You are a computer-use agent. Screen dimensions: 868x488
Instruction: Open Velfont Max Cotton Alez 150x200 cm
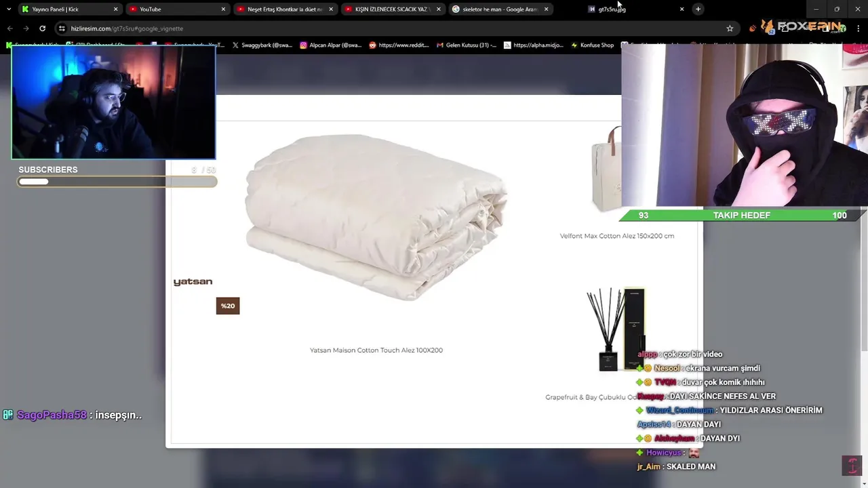tap(617, 236)
